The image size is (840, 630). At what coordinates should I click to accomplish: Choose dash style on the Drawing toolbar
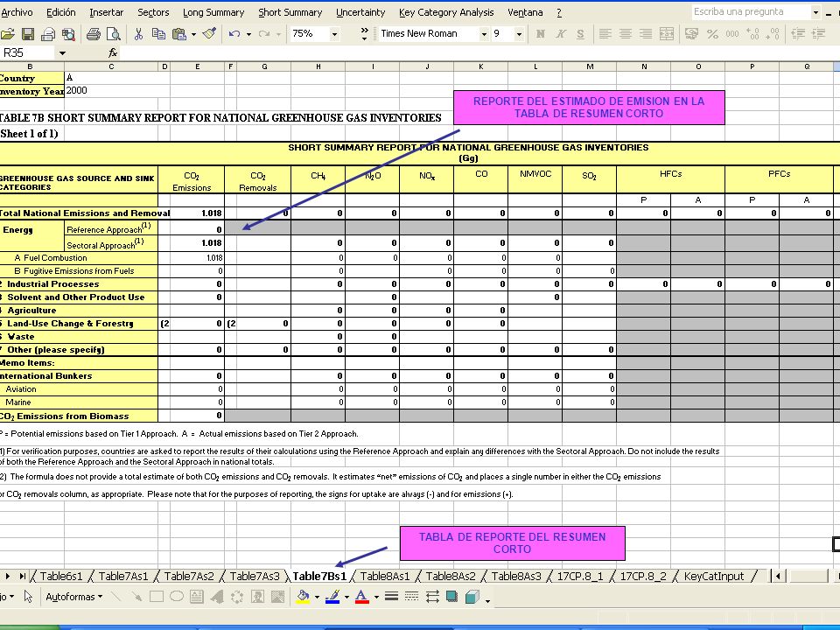click(x=411, y=596)
